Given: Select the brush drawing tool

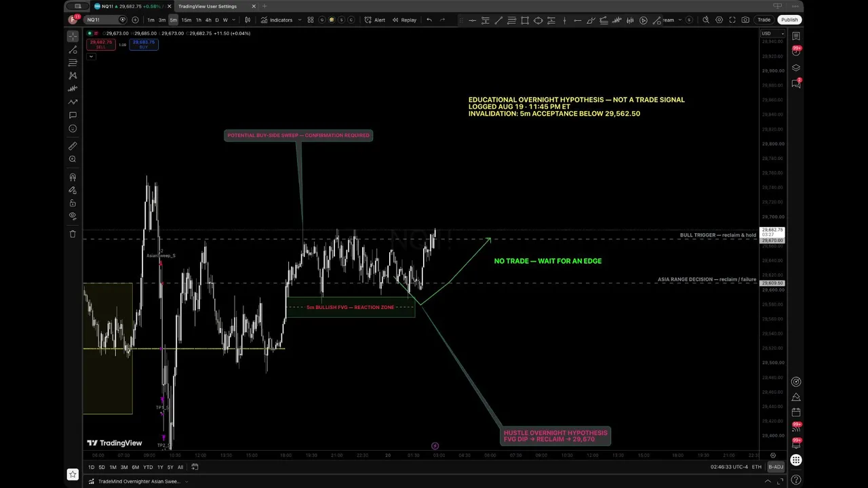Looking at the screenshot, I should (73, 102).
